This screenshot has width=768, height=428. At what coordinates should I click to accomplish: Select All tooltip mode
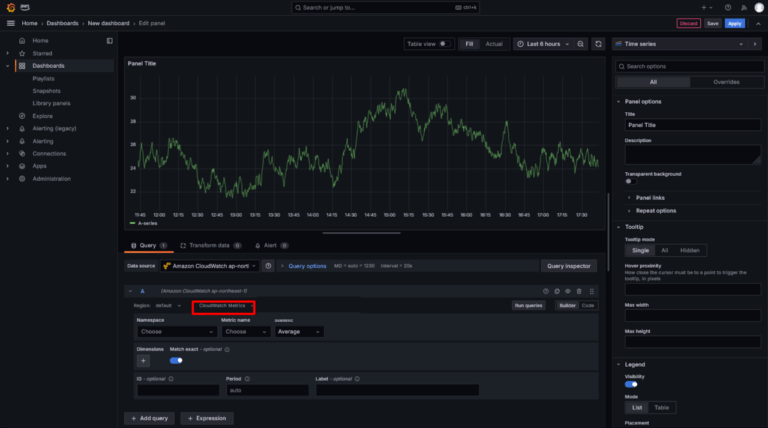[664, 250]
